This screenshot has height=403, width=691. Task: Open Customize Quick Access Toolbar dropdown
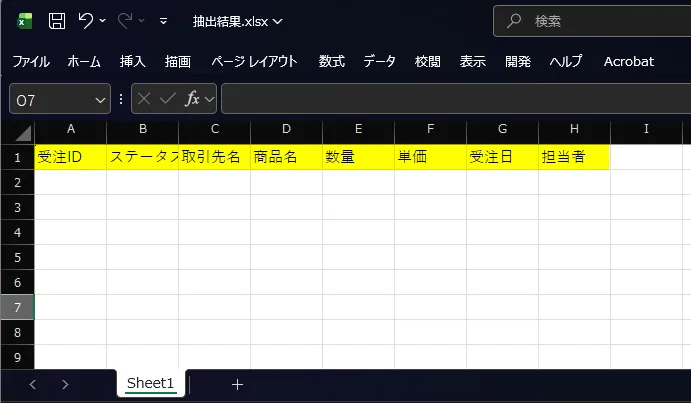tap(164, 21)
